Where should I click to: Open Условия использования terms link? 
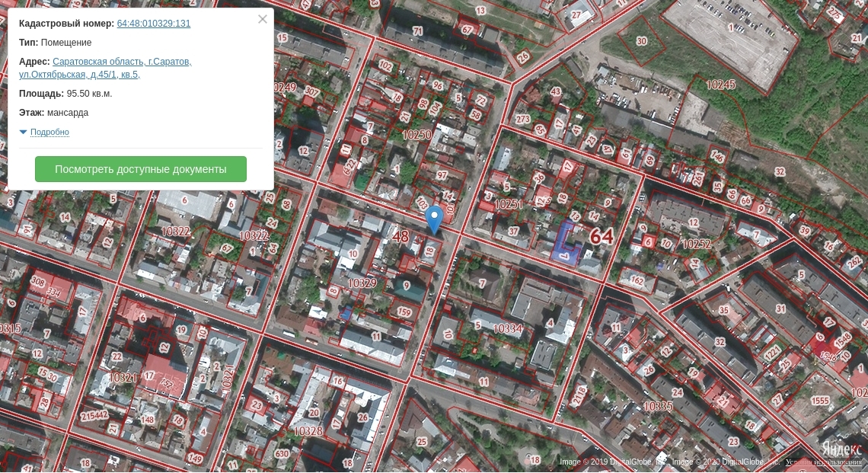click(x=824, y=462)
